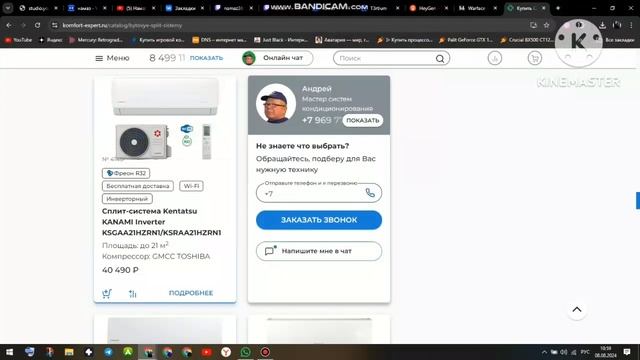640x360 pixels.
Task: Open the Just Black bookmark
Action: (x=281, y=40)
